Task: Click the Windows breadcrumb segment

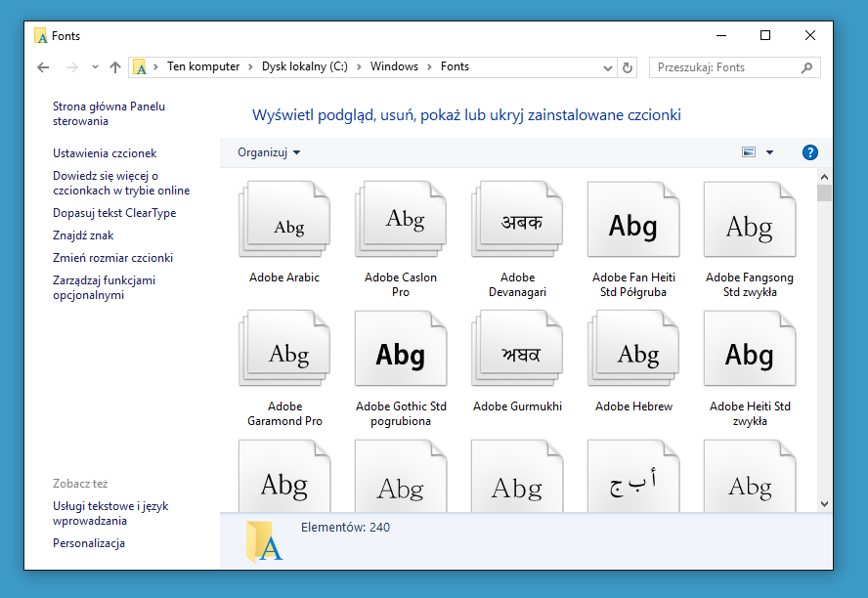Action: point(394,67)
